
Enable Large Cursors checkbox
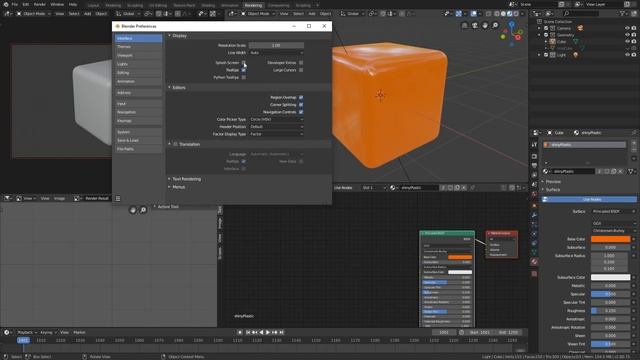(x=301, y=70)
